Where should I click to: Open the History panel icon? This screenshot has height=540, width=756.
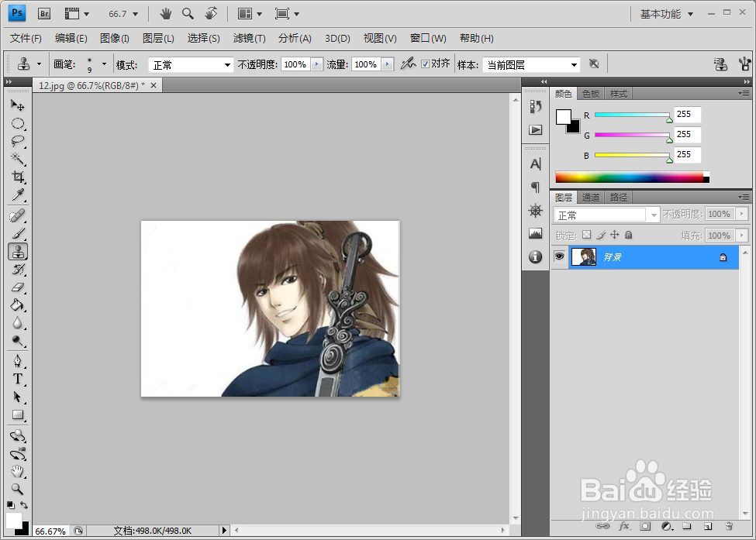point(535,106)
